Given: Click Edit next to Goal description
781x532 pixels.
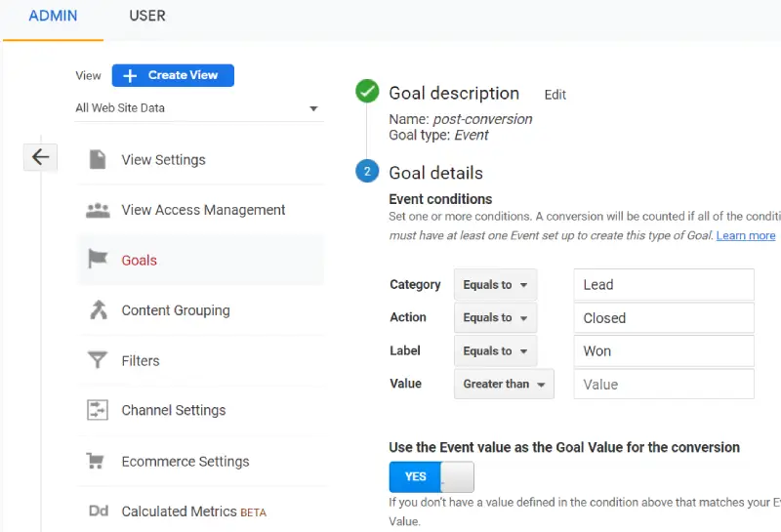Looking at the screenshot, I should pyautogui.click(x=555, y=95).
